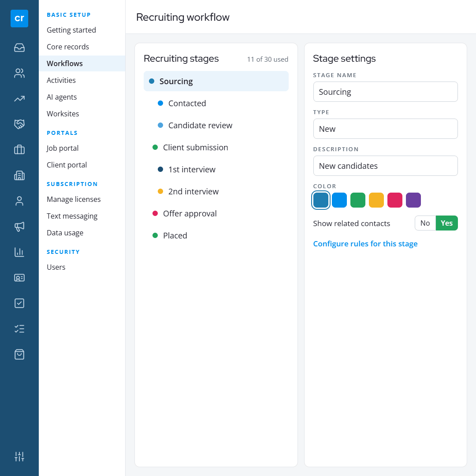Pick the bright blue color swatch
The image size is (476, 476).
(x=339, y=200)
